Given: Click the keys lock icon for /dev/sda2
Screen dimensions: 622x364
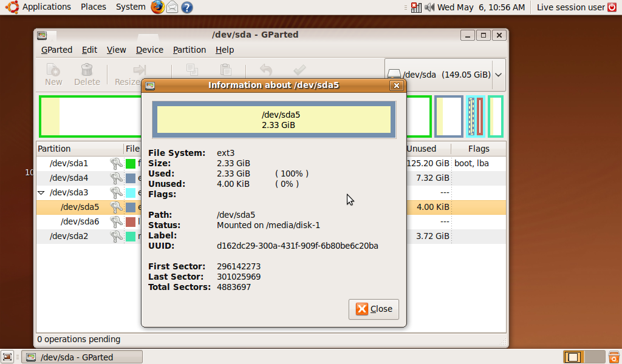Looking at the screenshot, I should (x=116, y=237).
